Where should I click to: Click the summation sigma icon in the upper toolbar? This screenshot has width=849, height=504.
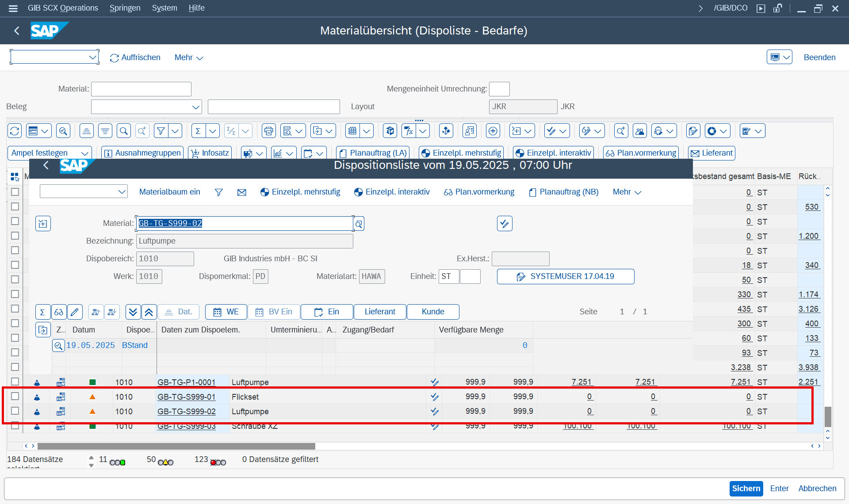(198, 131)
